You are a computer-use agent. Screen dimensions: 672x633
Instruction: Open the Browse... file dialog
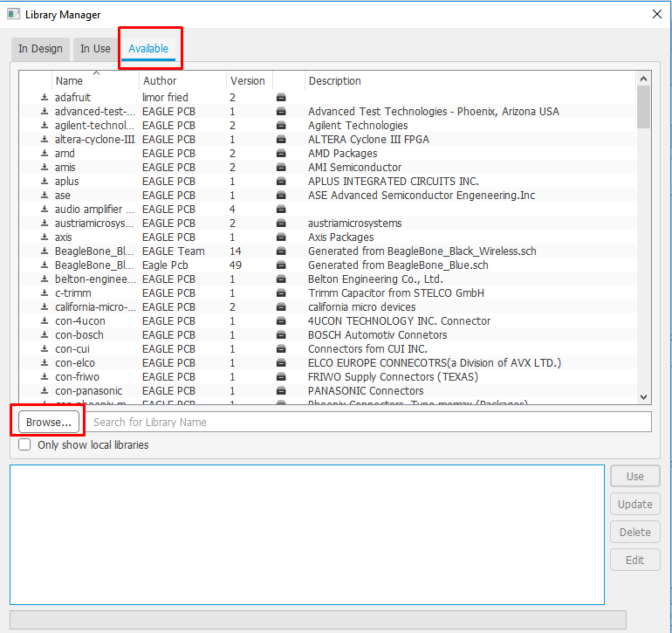[x=48, y=422]
